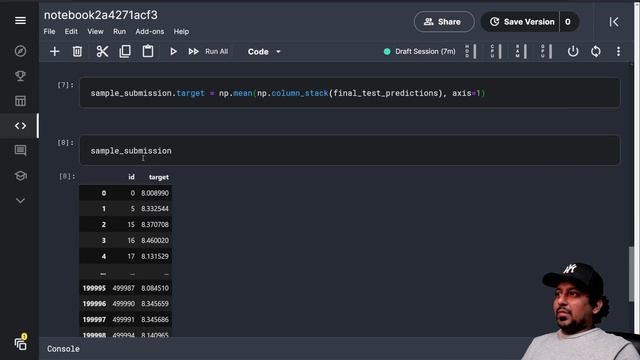Open active events icon with notification badge
This screenshot has height=360, width=640.
pyautogui.click(x=20, y=343)
